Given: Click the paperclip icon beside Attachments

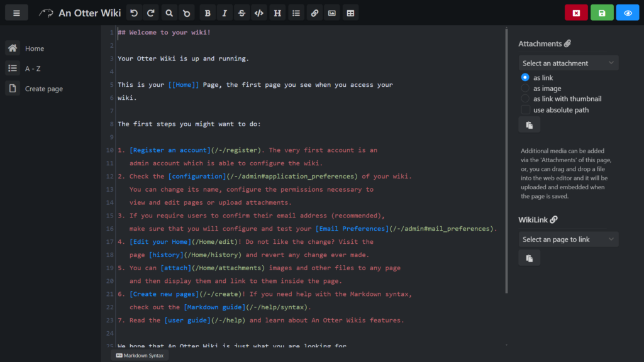Looking at the screenshot, I should (568, 43).
